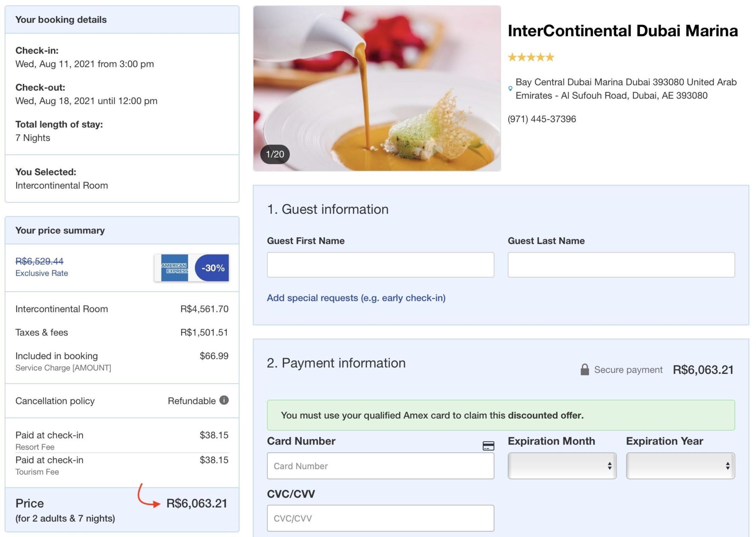Click the Exclusive Rate link
This screenshot has width=756, height=537.
coord(42,273)
